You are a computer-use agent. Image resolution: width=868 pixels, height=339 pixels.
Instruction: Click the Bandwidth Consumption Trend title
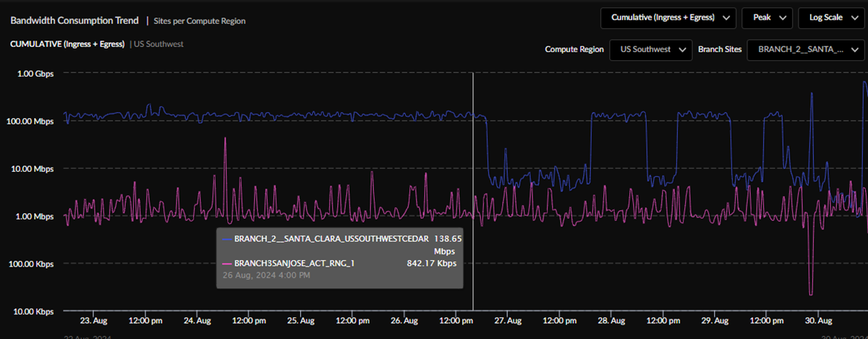pos(75,20)
